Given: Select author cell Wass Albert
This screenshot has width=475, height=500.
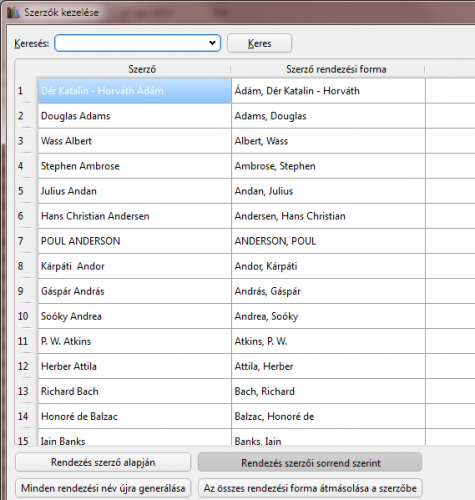Looking at the screenshot, I should [x=135, y=141].
